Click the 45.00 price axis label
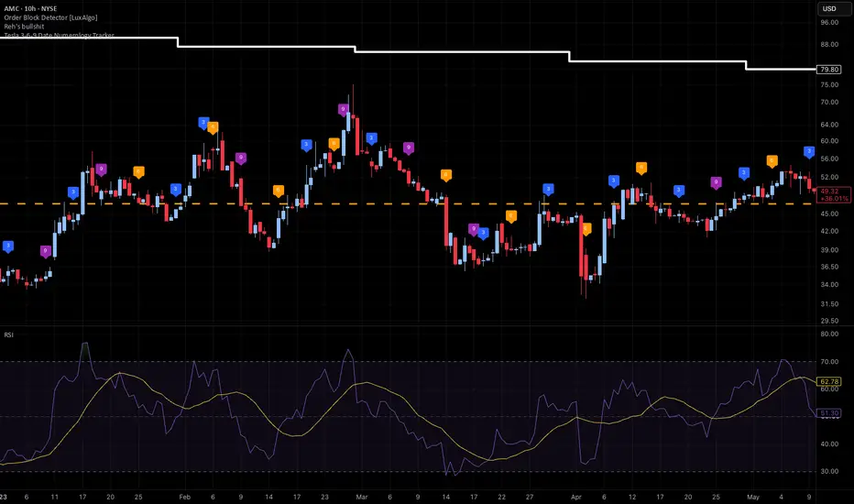The height and width of the screenshot is (504, 854). pos(829,214)
